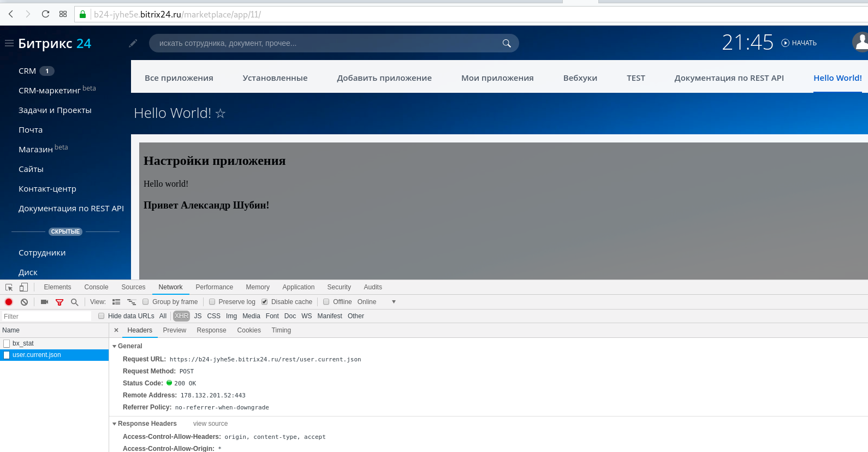Open DevTools inspect element picker
868x452 pixels.
click(9, 287)
